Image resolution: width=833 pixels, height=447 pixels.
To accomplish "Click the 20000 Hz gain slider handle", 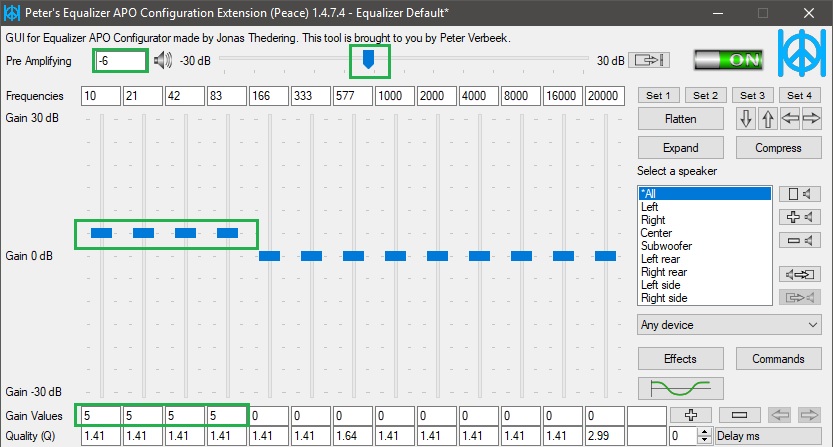I will (x=605, y=256).
